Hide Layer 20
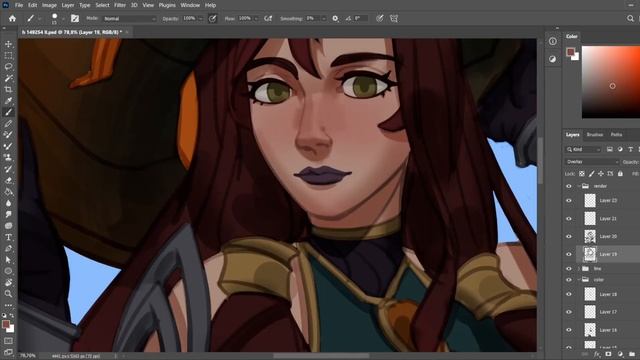The image size is (640, 360). [569, 236]
